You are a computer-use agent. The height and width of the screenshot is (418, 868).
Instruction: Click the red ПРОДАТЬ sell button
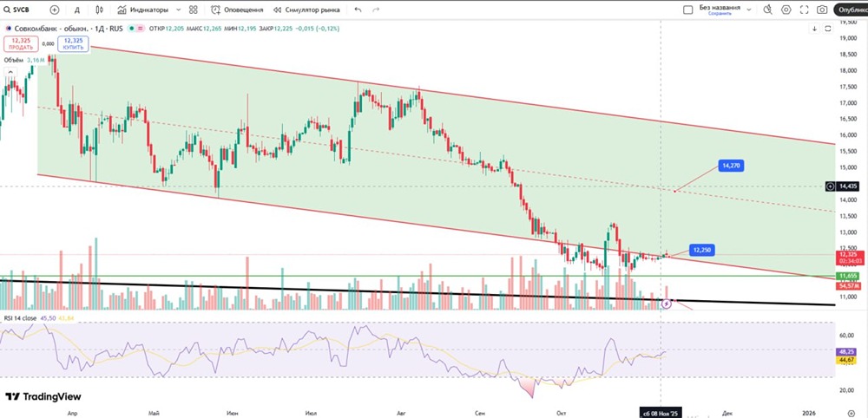[20, 43]
